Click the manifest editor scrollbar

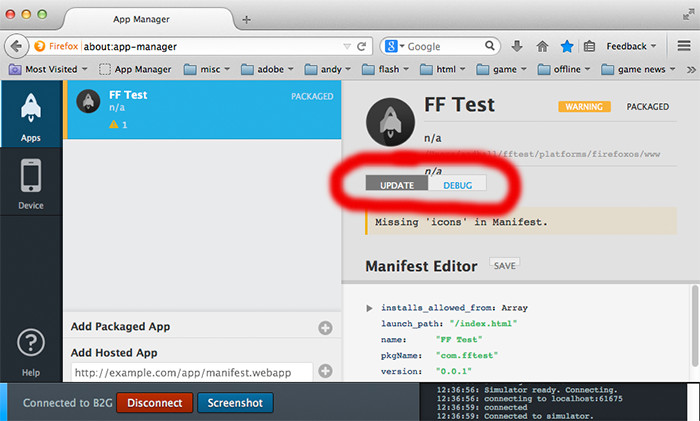tap(694, 325)
